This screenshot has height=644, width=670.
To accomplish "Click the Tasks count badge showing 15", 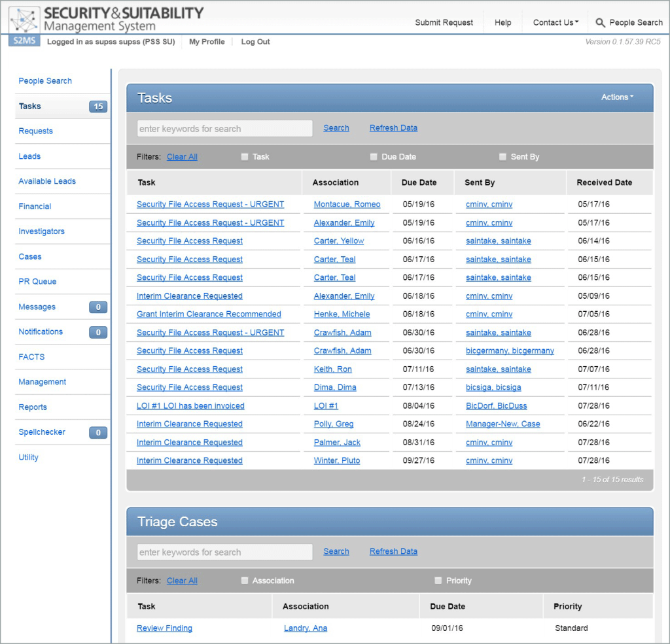I will click(x=98, y=107).
